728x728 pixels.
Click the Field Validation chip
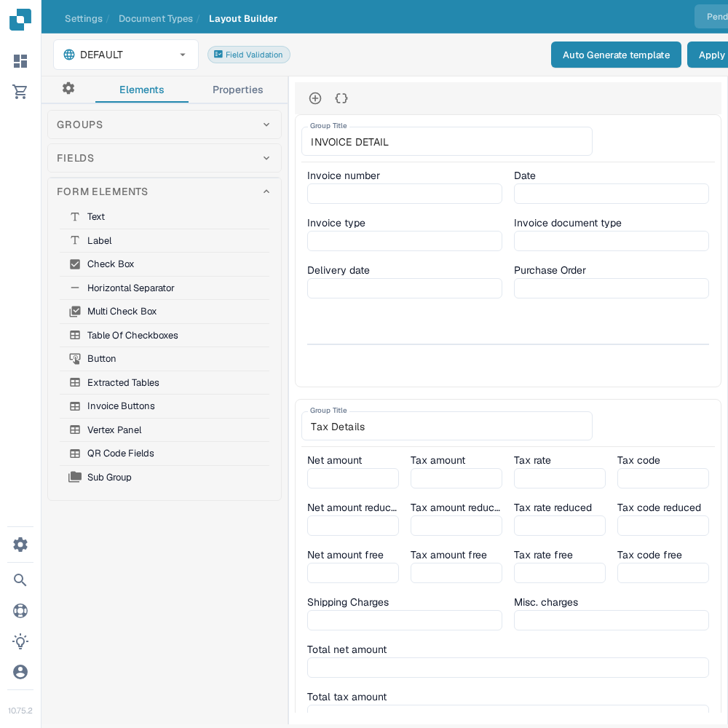[249, 55]
